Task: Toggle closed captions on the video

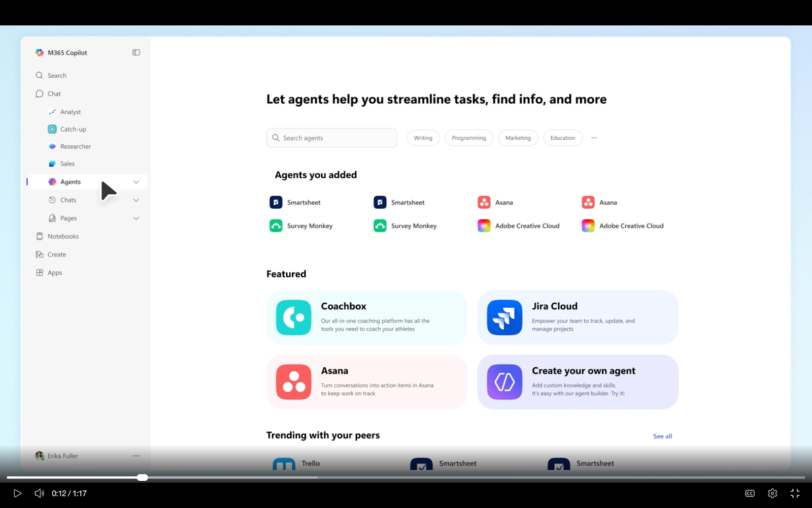Action: point(750,493)
